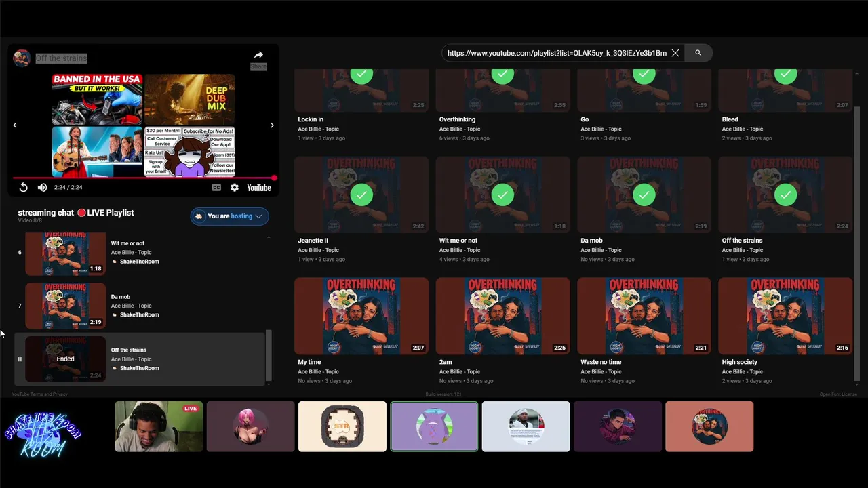This screenshot has height=488, width=868.
Task: Click 'ShakeTheRoom' under queue 'Wit me or not'
Action: 139,262
